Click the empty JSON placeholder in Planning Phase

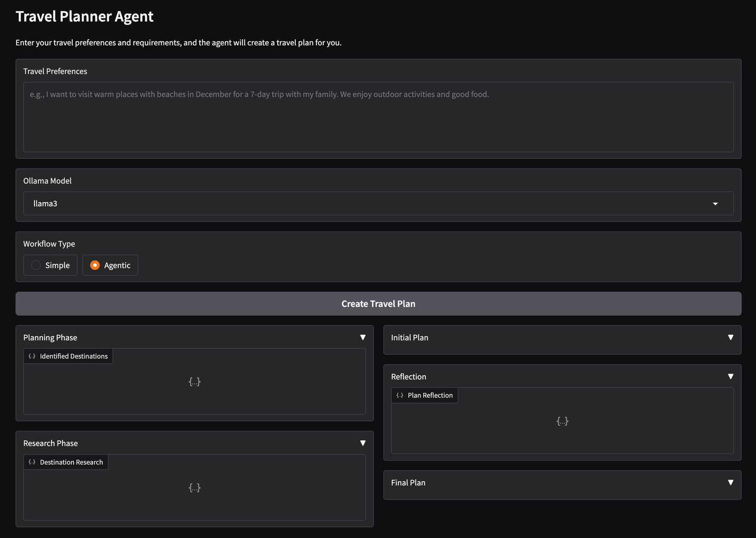[195, 382]
